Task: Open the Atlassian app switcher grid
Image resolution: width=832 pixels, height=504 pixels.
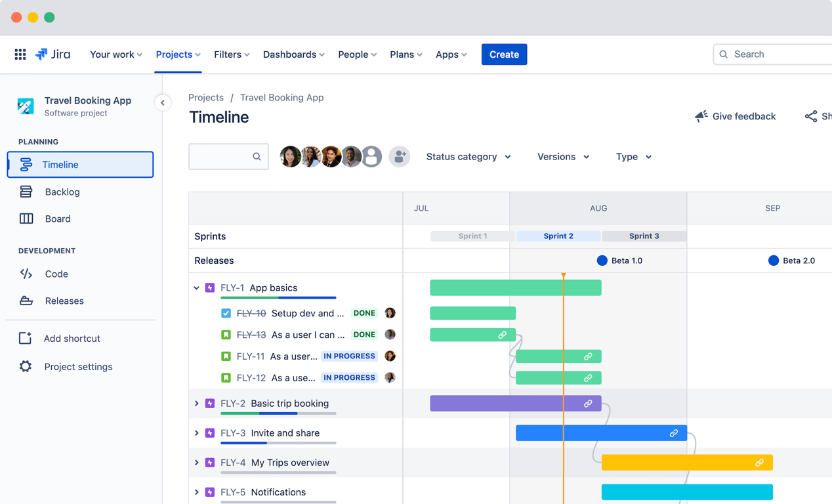Action: [x=20, y=54]
